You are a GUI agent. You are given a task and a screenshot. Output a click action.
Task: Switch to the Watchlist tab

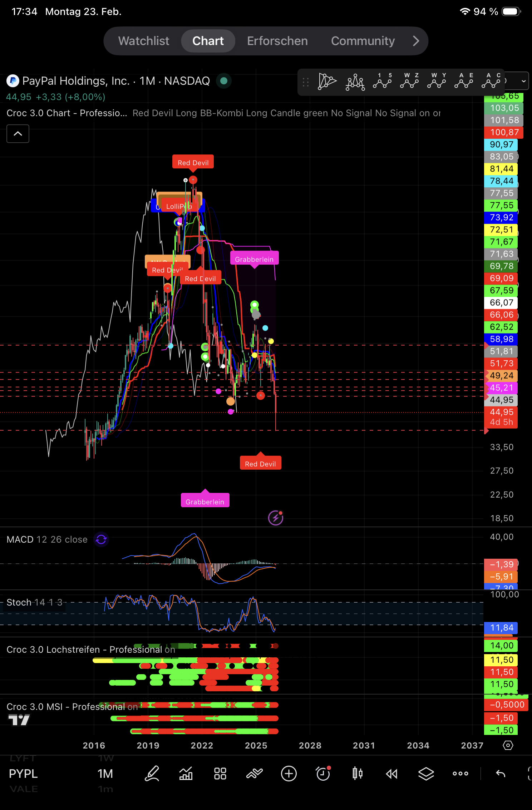[144, 41]
